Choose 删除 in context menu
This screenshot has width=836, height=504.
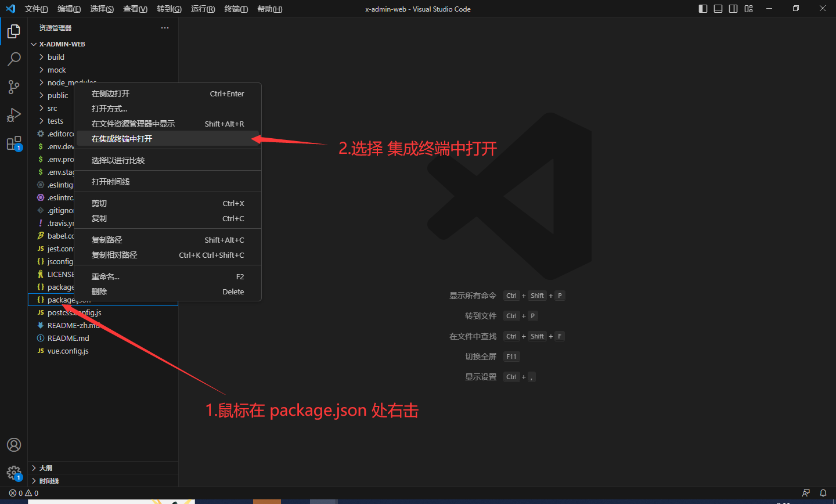[168, 291]
